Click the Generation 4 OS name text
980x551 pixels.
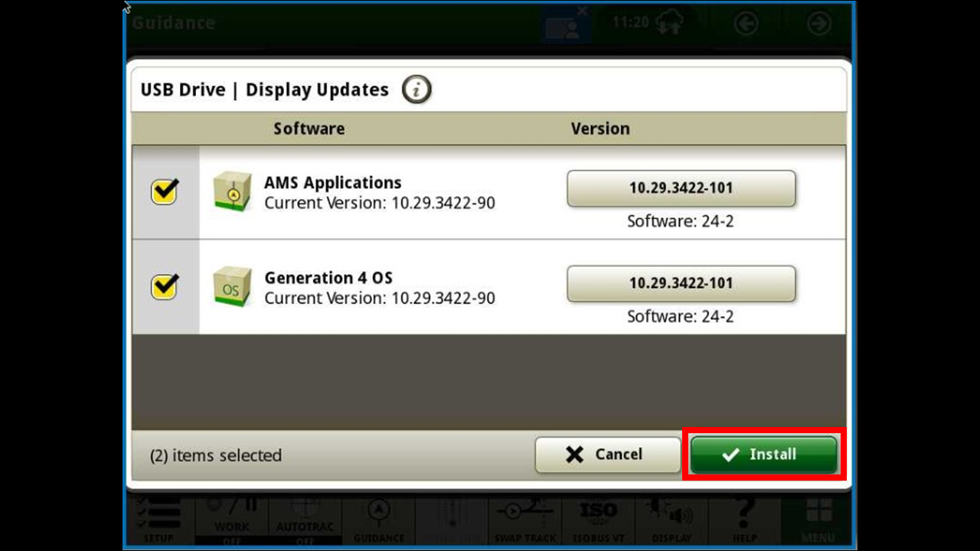tap(328, 278)
